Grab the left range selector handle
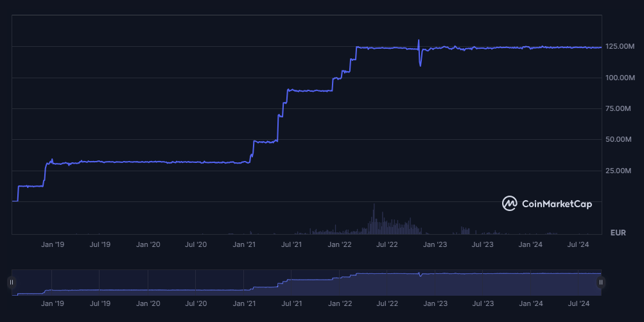 pos(12,282)
